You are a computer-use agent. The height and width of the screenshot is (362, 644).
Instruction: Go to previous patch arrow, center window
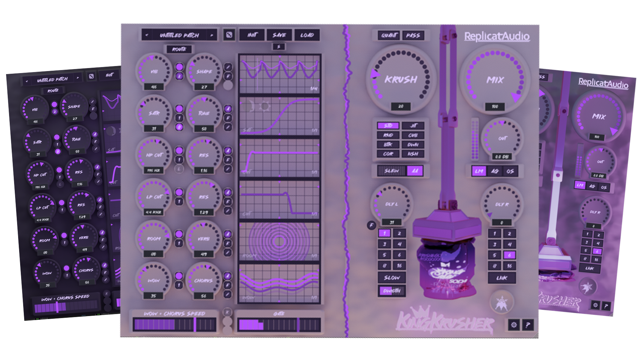pyautogui.click(x=147, y=35)
